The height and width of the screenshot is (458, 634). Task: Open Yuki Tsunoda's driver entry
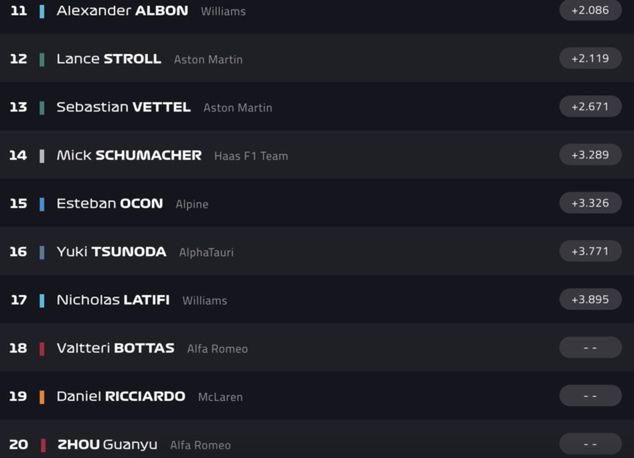tap(111, 252)
